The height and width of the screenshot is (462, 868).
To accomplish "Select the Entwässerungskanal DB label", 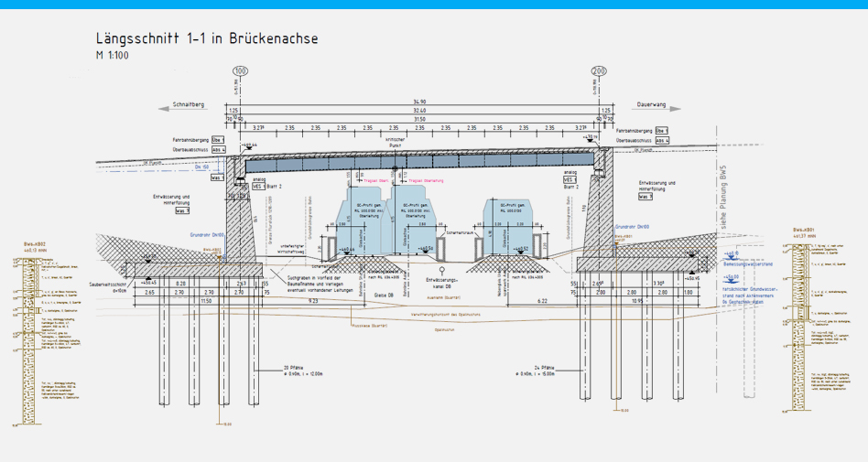I will tap(442, 284).
